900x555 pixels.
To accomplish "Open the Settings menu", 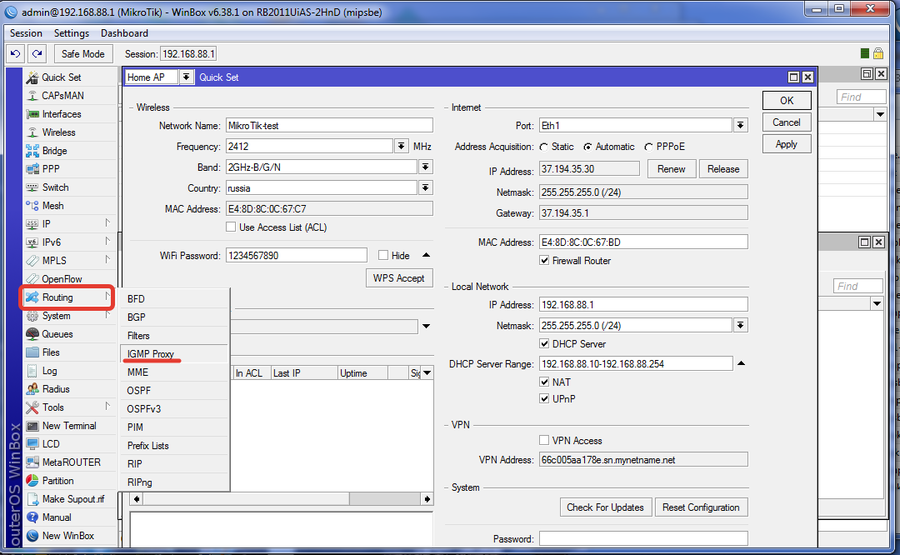I will 71,33.
